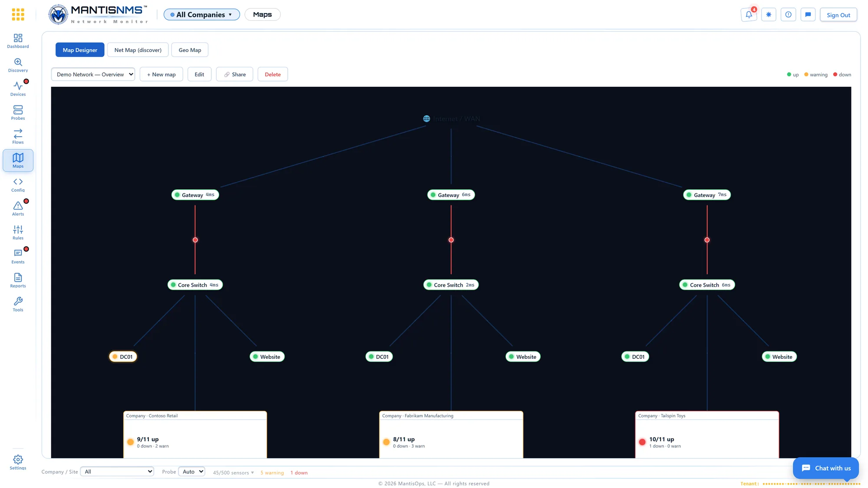Open Demo Network — Overview map selector

pyautogui.click(x=93, y=74)
